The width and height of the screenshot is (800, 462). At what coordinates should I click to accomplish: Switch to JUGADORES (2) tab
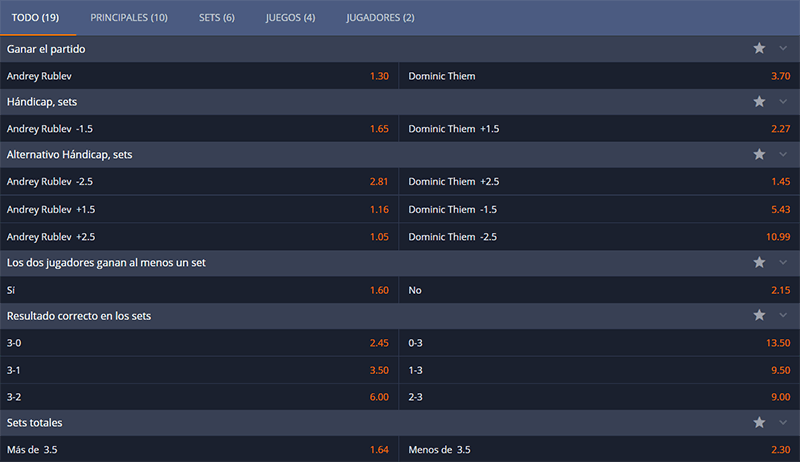(x=381, y=18)
